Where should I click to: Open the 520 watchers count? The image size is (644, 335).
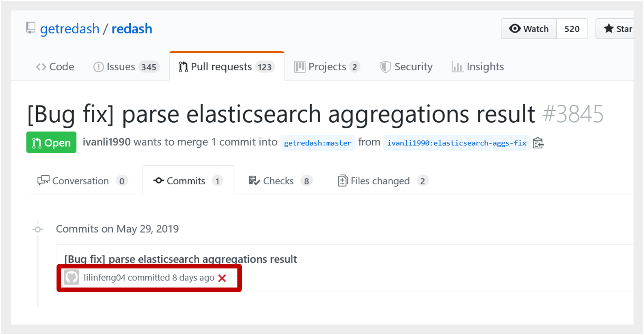(x=572, y=29)
